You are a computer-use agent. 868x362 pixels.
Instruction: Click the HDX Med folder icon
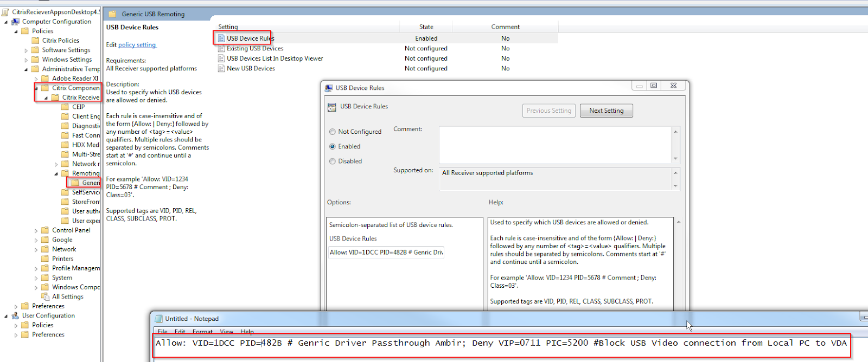point(65,145)
